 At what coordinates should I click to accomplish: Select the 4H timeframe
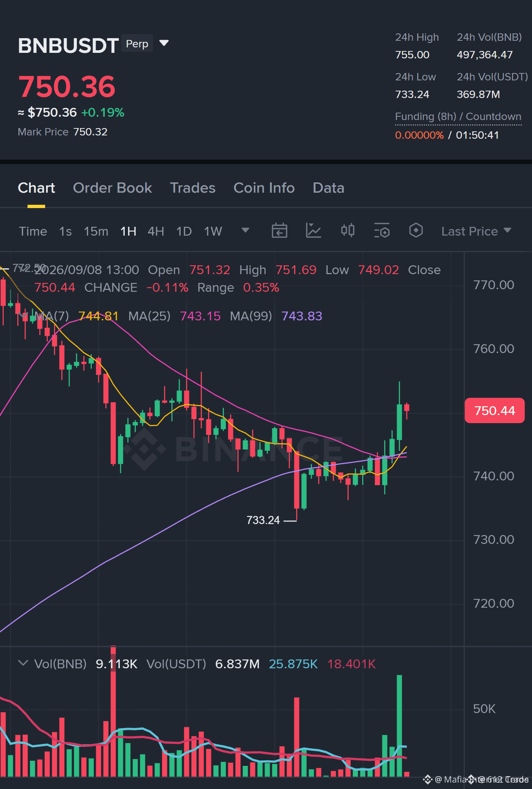tap(156, 231)
